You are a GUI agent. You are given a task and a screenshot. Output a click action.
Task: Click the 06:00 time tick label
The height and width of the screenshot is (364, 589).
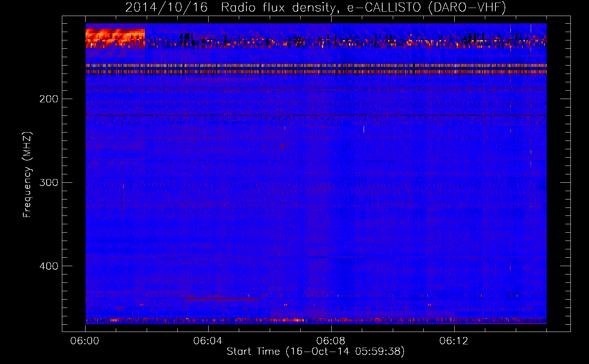pyautogui.click(x=85, y=341)
